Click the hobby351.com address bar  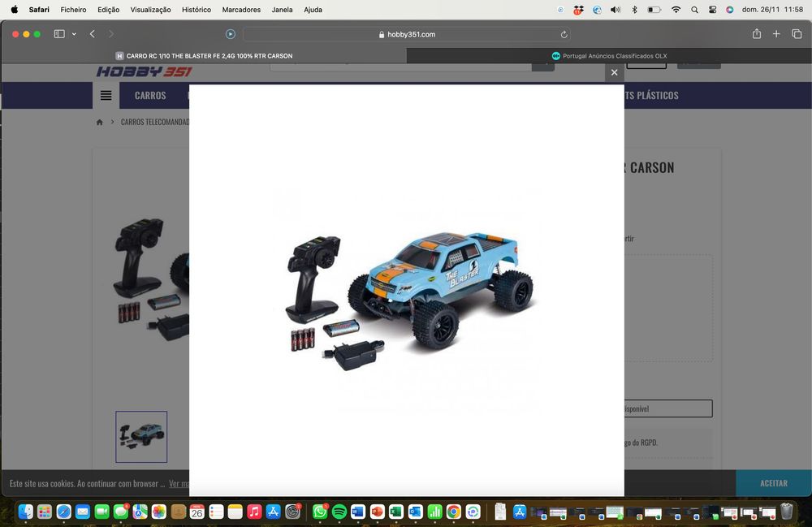[407, 34]
